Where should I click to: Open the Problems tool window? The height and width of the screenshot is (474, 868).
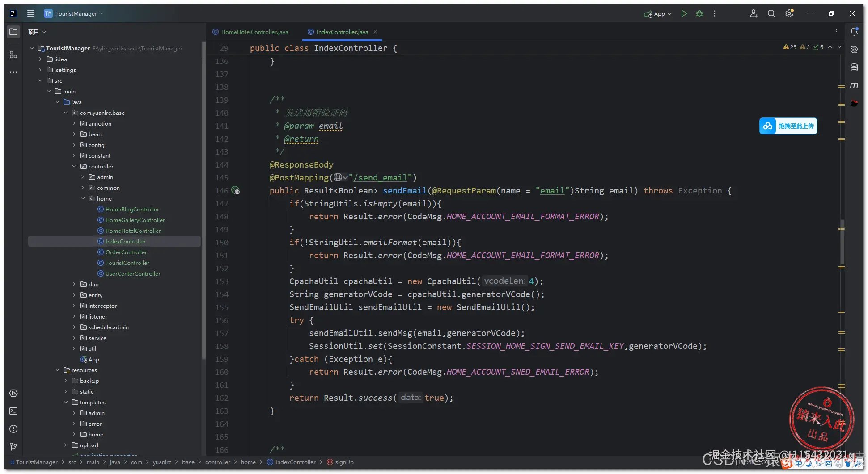(13, 429)
